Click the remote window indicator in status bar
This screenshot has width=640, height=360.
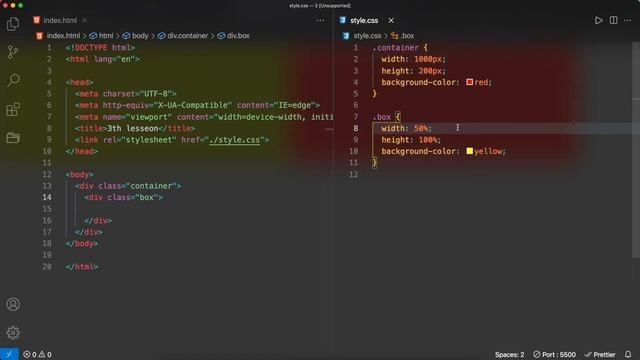[x=9, y=354]
